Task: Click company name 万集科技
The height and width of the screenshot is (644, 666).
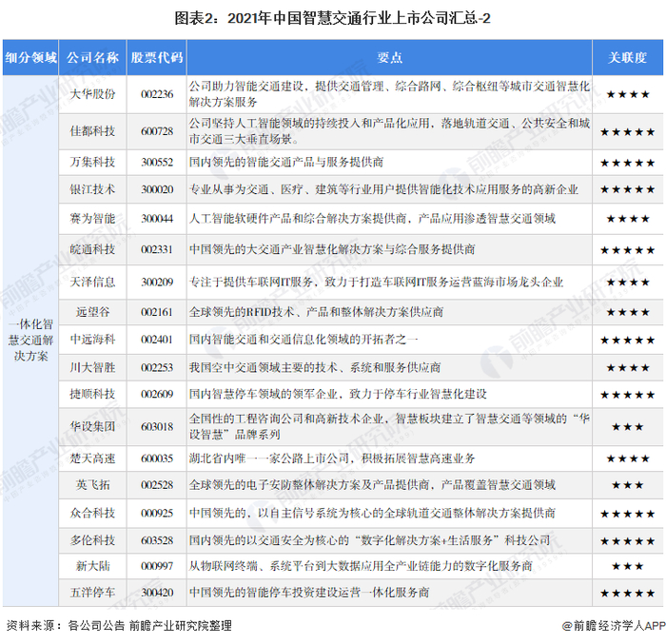Action: (x=92, y=163)
